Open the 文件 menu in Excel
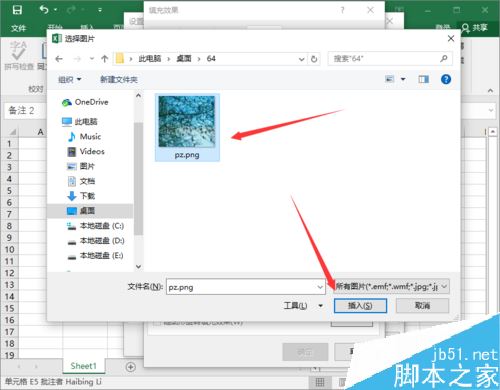 tap(18, 28)
